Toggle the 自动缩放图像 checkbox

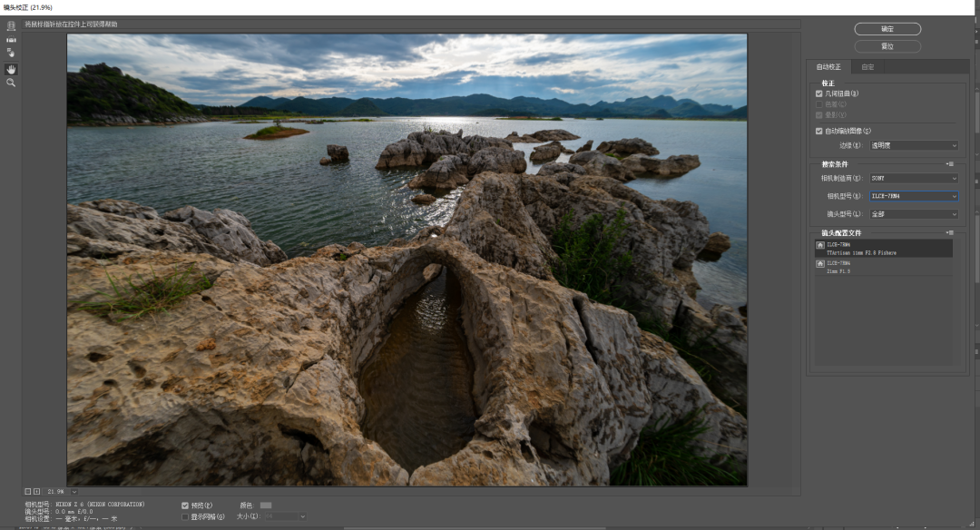(x=818, y=132)
